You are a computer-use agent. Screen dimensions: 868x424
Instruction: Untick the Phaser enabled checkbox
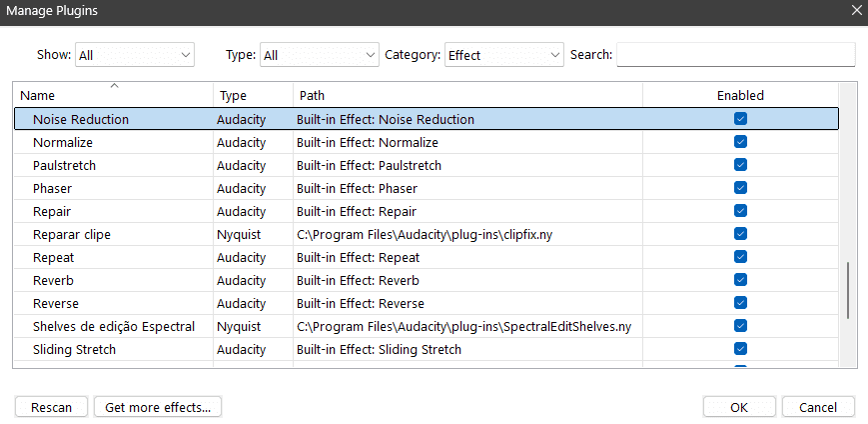tap(740, 188)
